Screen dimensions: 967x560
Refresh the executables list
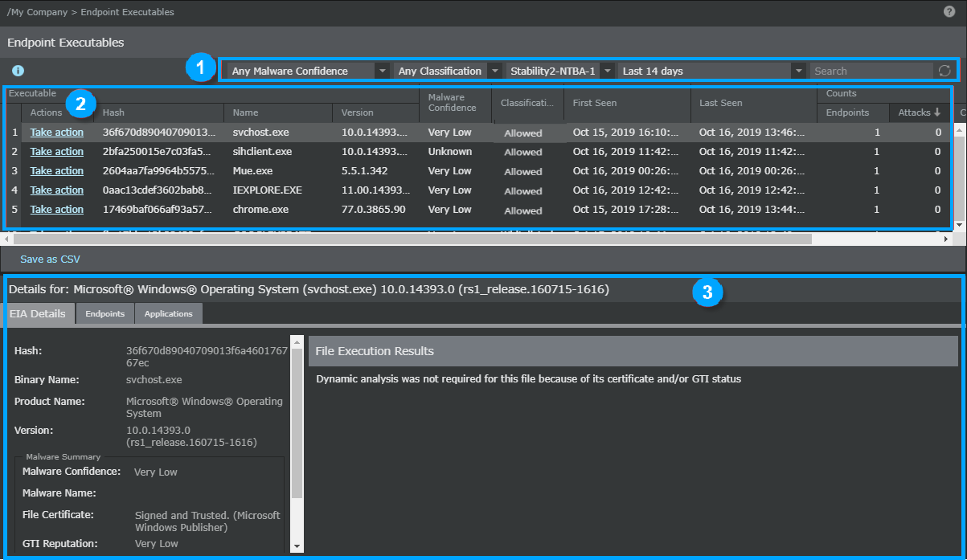tap(944, 71)
